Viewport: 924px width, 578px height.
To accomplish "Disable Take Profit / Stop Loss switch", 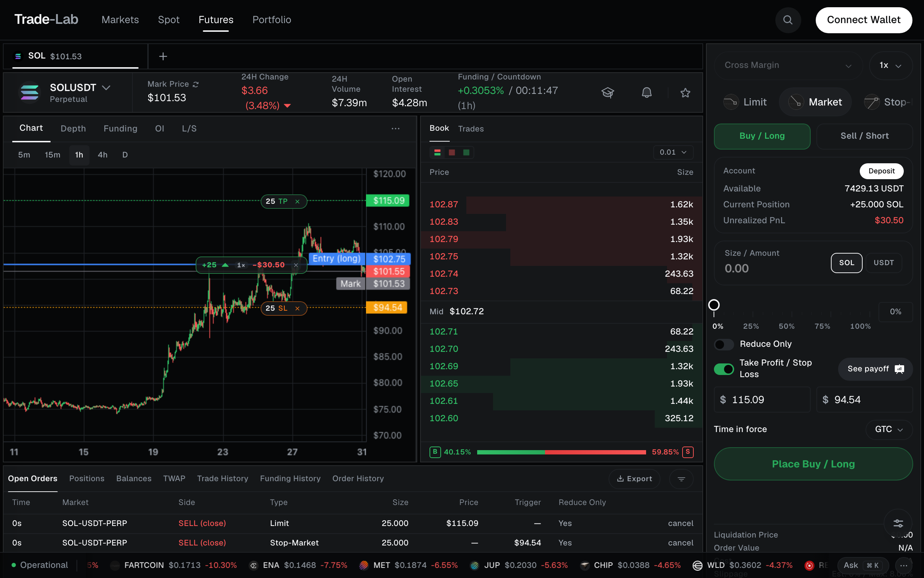I will point(724,369).
